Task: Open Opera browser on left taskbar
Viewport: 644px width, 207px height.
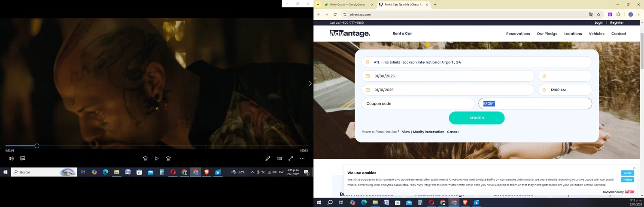Action: click(173, 172)
